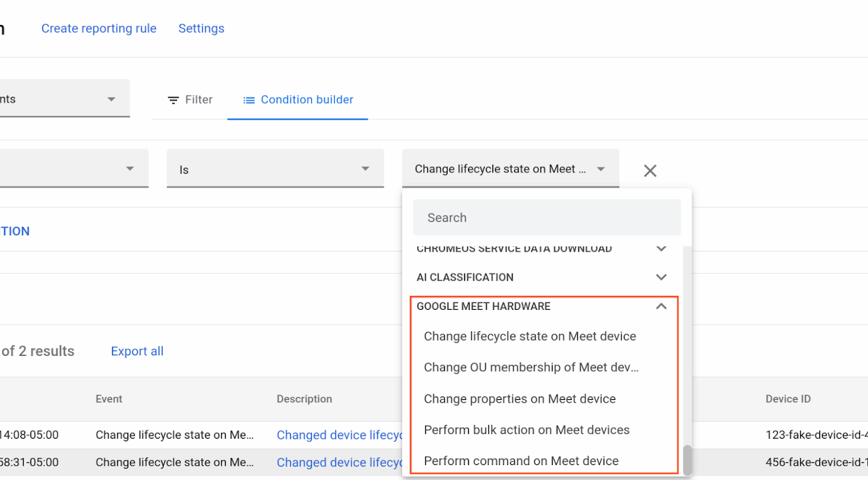Open the 'Change lifecycle state on Meet' value dropdown

(511, 169)
